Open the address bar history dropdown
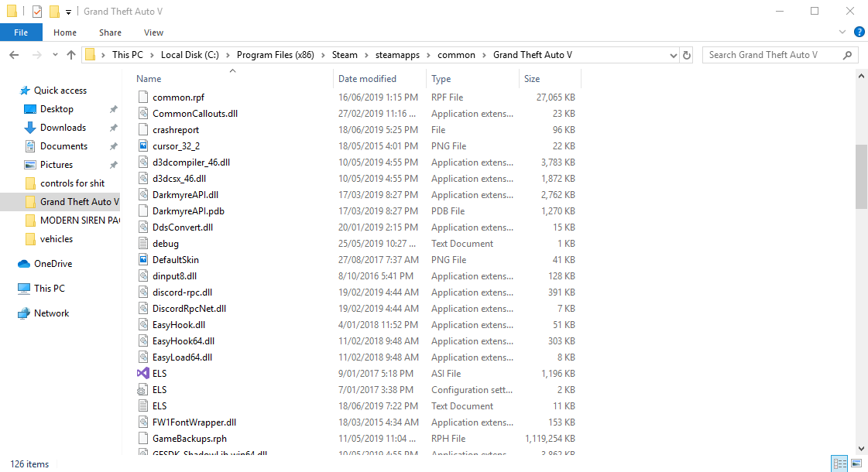Screen dimensions: 868x472 point(673,55)
